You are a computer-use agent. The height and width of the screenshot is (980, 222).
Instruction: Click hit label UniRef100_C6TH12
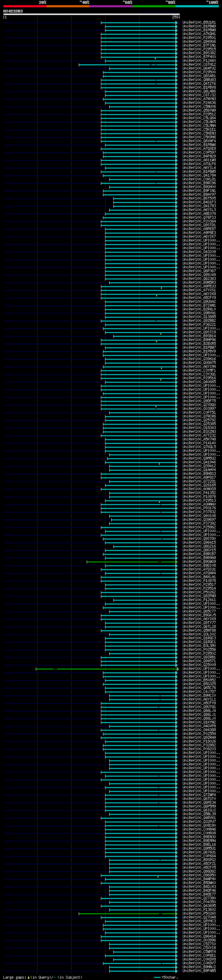point(199,64)
